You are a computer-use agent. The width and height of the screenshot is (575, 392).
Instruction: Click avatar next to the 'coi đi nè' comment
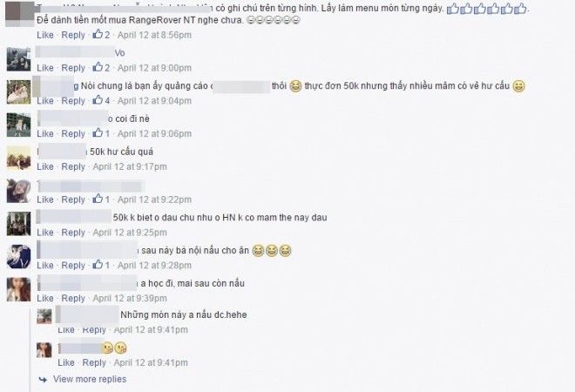pyautogui.click(x=18, y=125)
